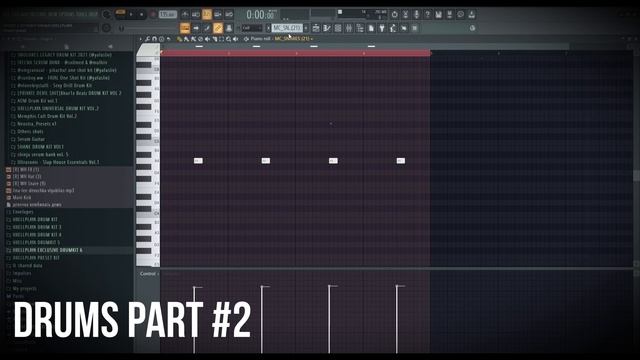640x360 pixels.
Task: Click the red loop region timeline bar
Action: [x=295, y=53]
